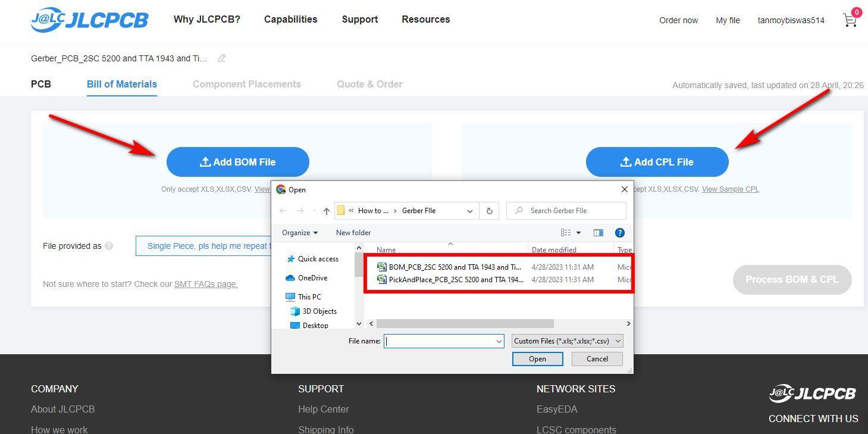Open the shopping cart icon

click(x=850, y=20)
